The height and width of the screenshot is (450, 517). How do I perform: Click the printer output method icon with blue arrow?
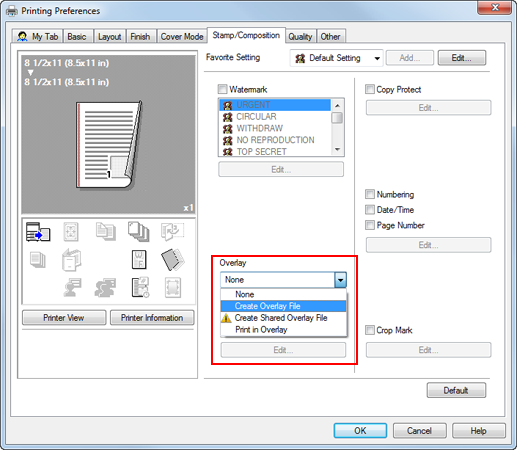point(38,232)
